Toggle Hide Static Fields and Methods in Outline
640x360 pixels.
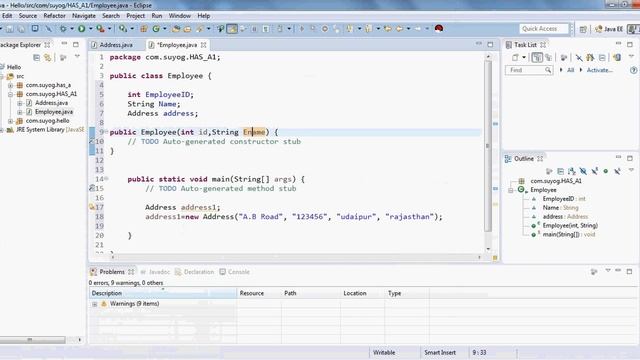click(x=594, y=171)
